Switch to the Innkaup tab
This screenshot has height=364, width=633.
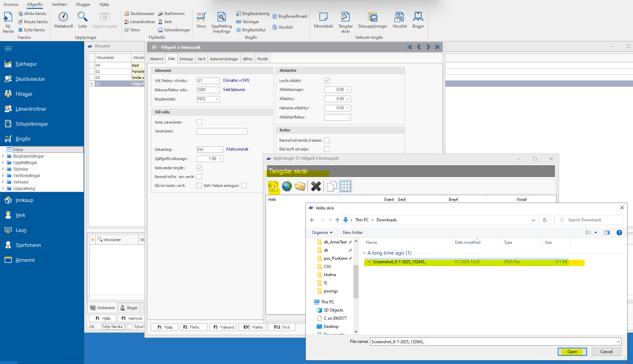click(186, 59)
